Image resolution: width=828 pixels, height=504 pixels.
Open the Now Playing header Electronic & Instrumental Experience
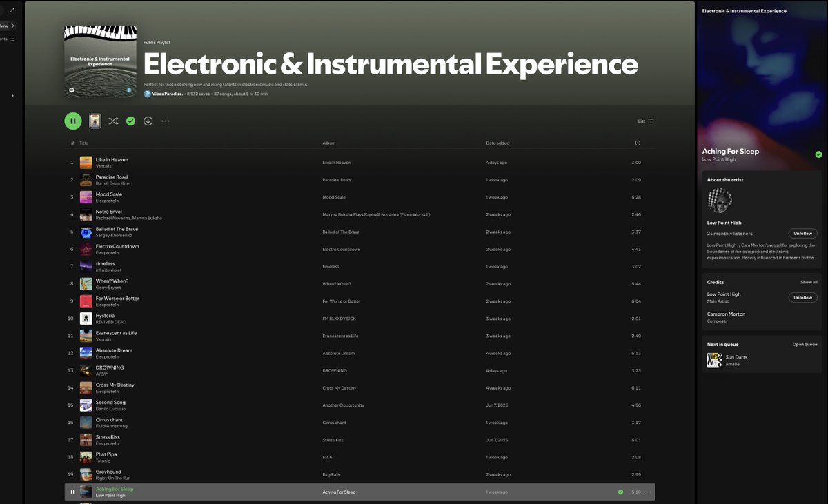click(744, 11)
